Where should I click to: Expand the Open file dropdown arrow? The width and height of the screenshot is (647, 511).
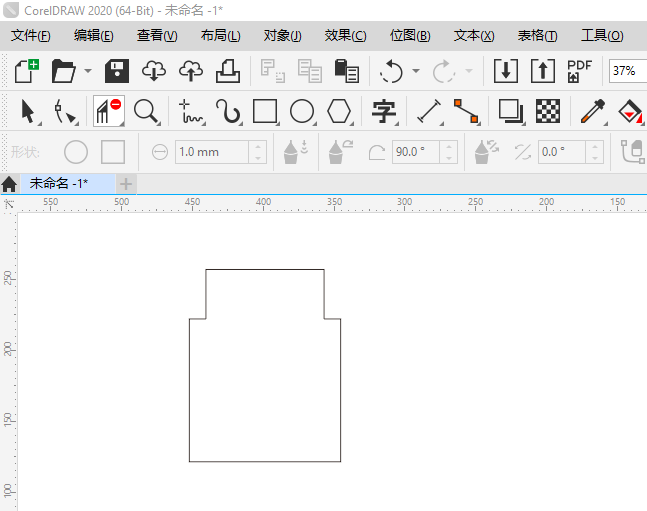[88, 71]
